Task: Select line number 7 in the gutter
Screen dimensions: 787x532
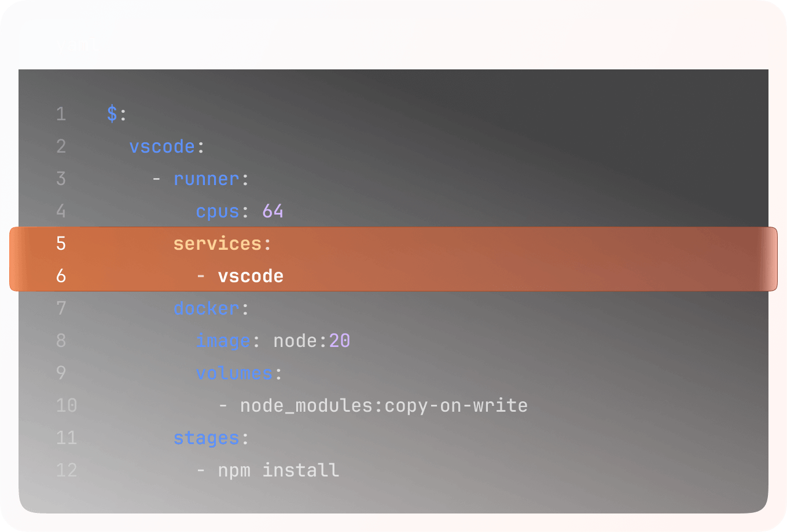Action: click(x=61, y=308)
